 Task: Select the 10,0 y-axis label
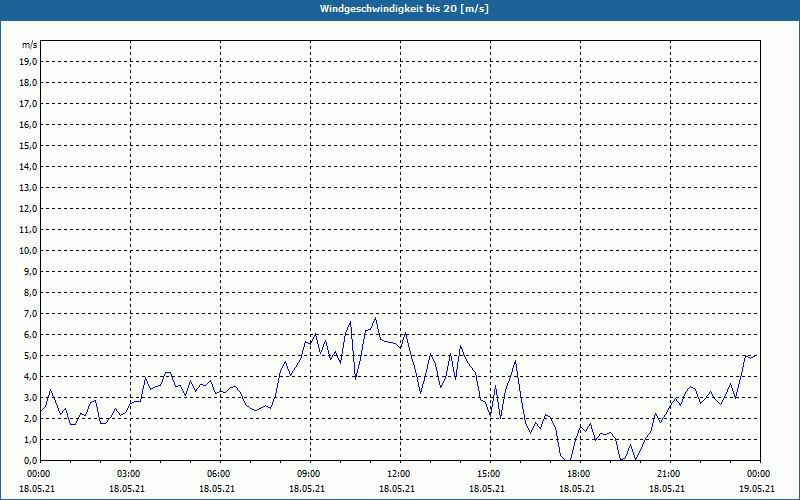(x=29, y=251)
